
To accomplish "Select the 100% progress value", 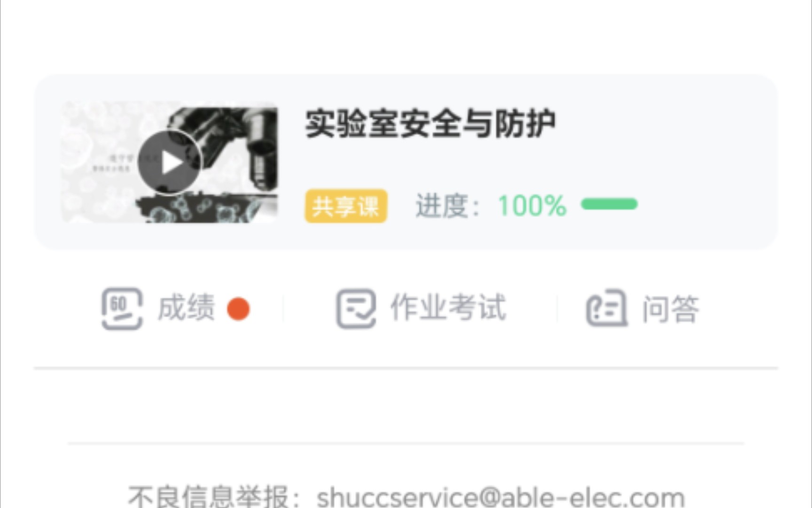I will 532,206.
